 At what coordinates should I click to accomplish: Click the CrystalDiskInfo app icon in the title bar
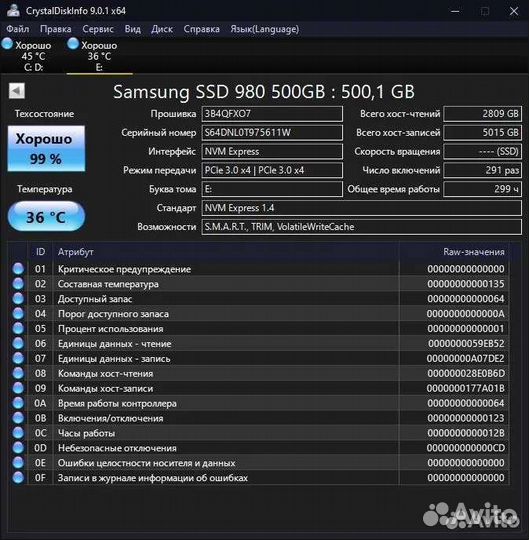point(13,10)
